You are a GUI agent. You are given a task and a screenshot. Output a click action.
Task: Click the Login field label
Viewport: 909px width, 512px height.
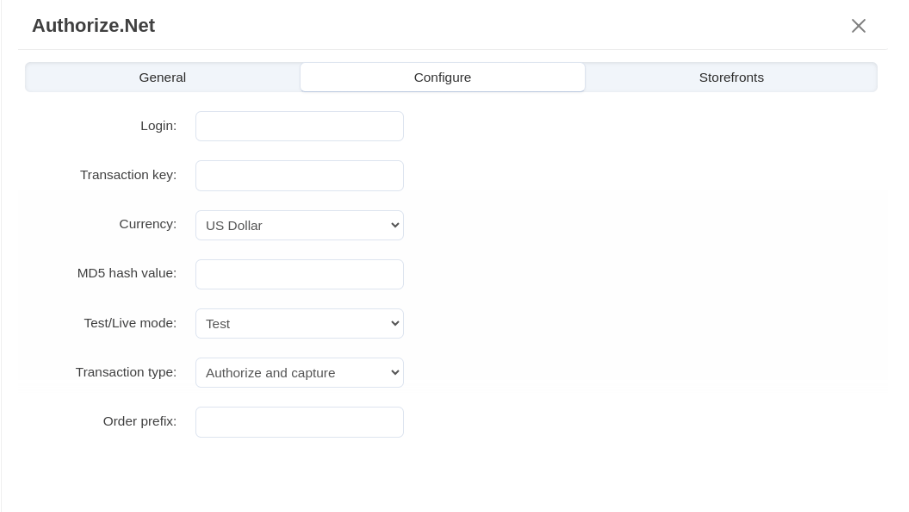click(x=158, y=126)
